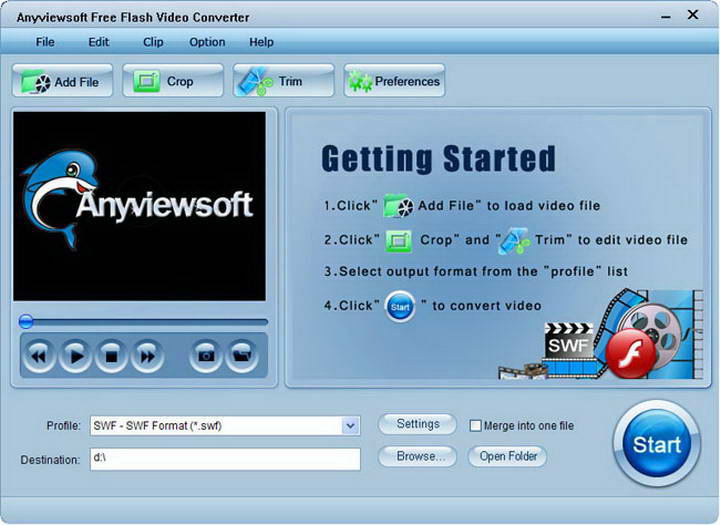Open profile Settings

coord(417,424)
